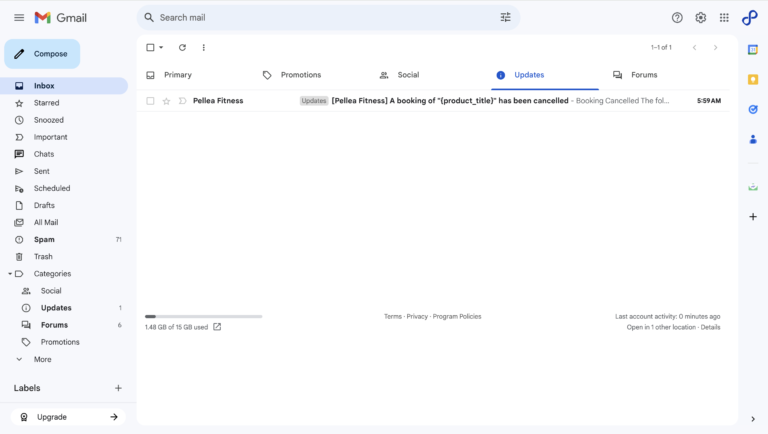Open the main menu hamburger icon
This screenshot has height=434, width=768.
click(19, 18)
